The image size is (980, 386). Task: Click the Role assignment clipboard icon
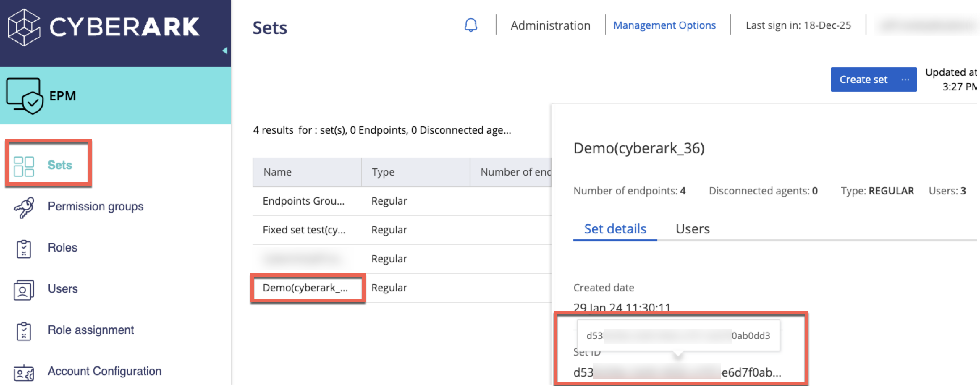tap(24, 331)
